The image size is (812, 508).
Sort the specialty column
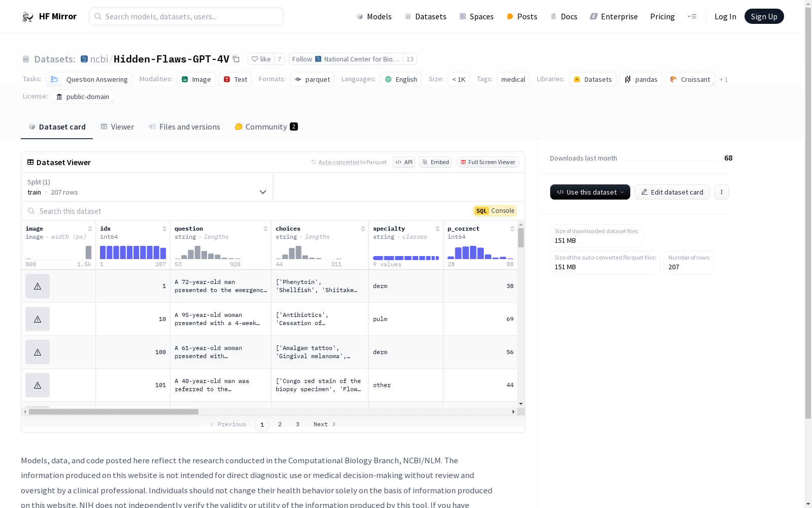[437, 229]
